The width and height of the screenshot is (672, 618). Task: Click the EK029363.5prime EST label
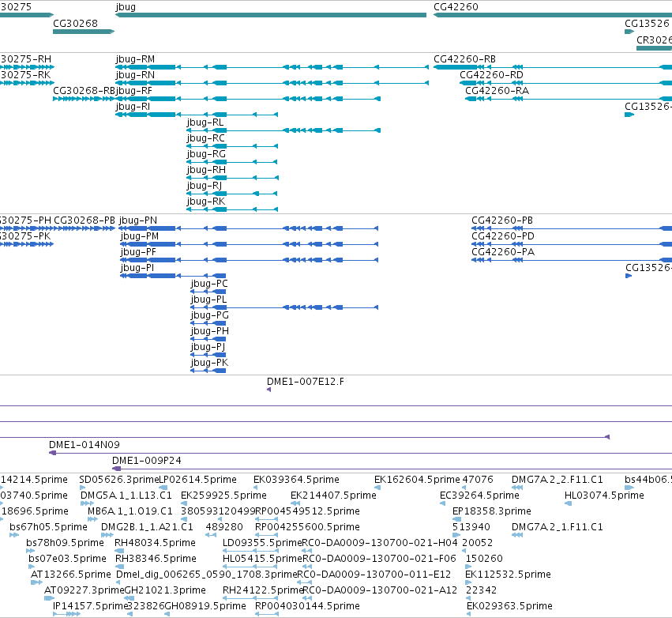coord(509,606)
